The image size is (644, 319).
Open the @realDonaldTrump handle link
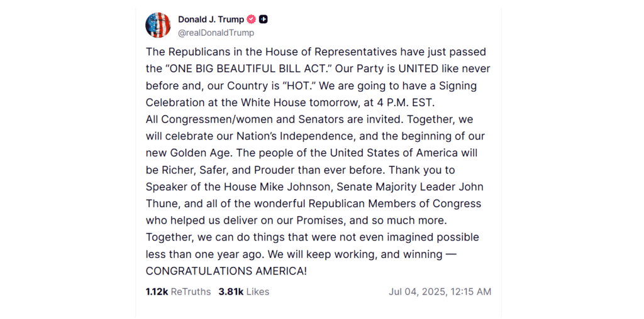pos(216,33)
